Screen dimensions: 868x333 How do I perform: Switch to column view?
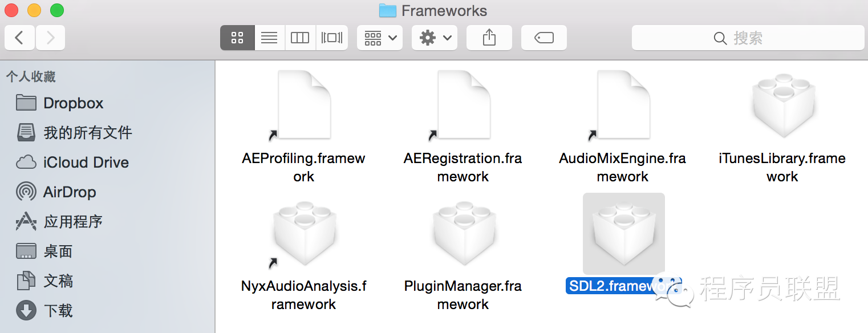pos(300,38)
